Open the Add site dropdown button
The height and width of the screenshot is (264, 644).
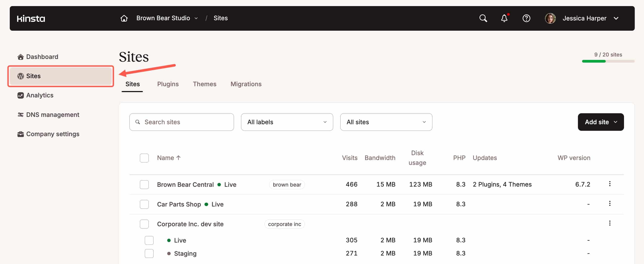click(x=601, y=122)
